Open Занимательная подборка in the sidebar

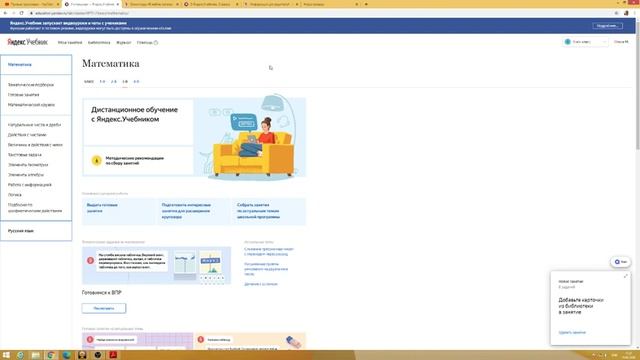tap(31, 85)
